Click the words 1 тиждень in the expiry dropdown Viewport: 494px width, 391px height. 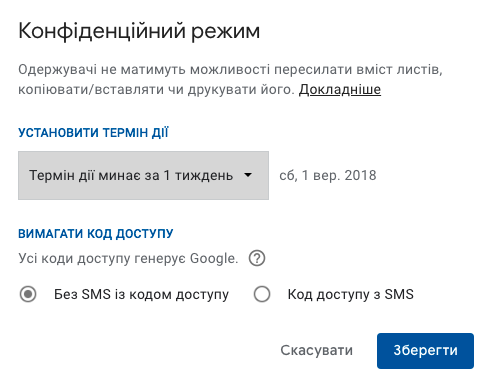pos(199,175)
